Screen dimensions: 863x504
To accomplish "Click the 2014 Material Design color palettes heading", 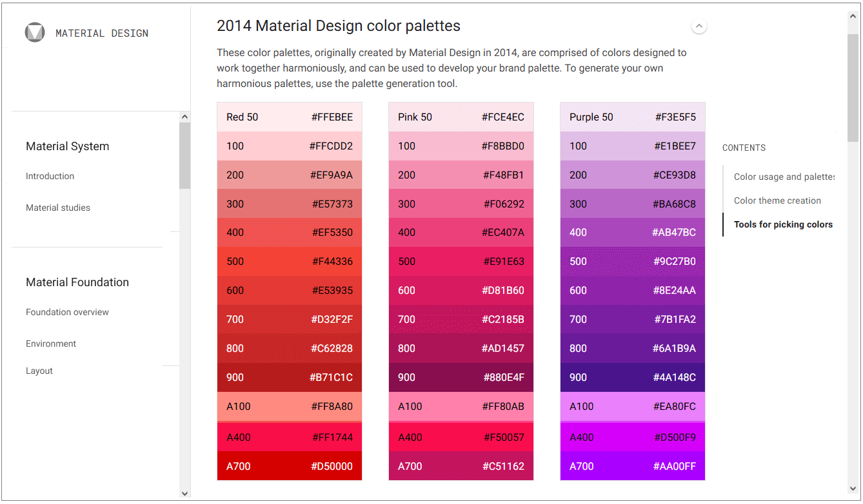I will click(339, 26).
